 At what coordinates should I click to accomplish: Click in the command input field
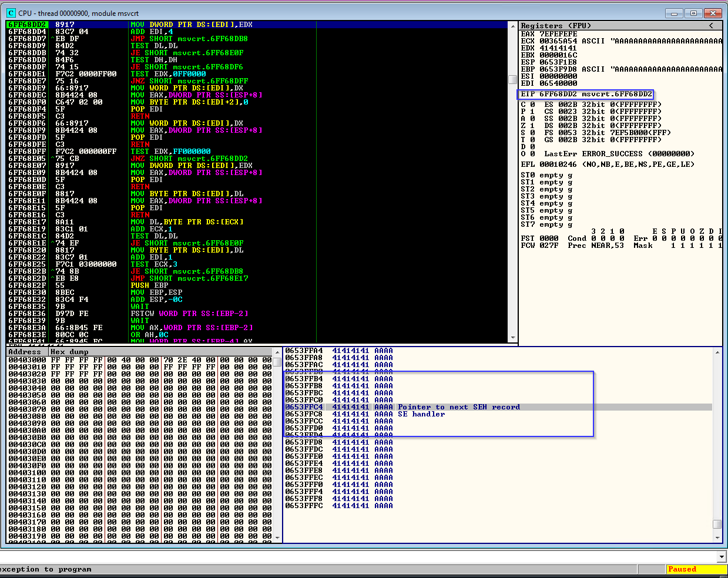coord(353,556)
